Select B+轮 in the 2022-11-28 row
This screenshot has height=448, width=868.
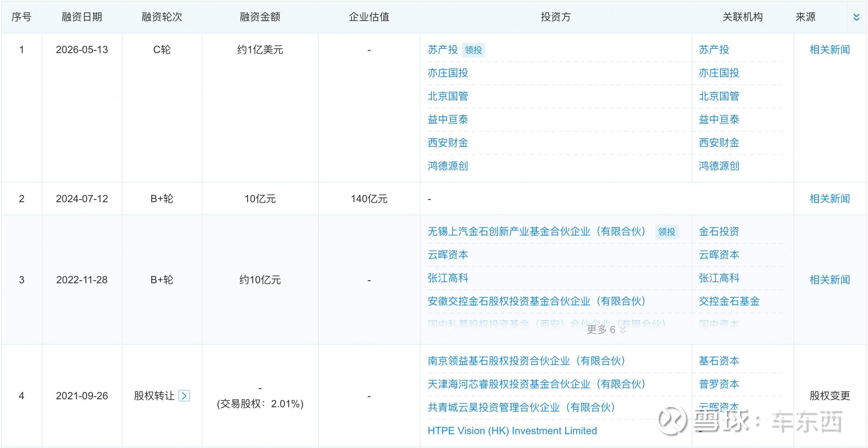tap(162, 280)
